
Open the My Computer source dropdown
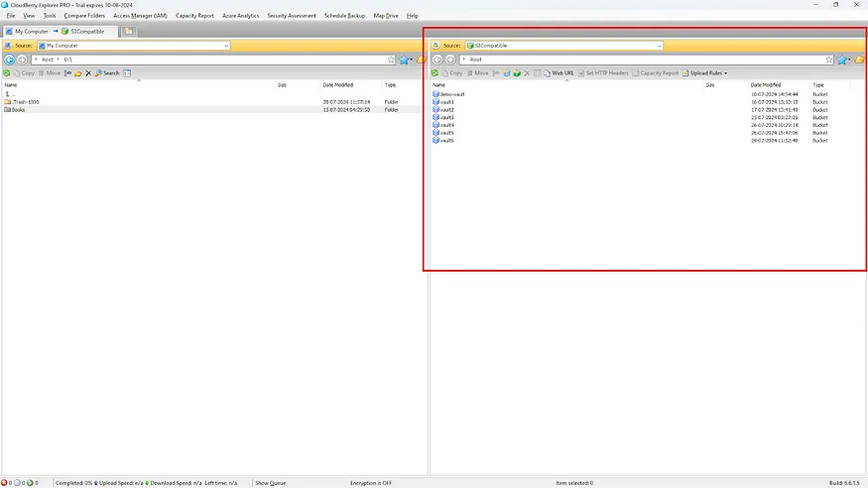[x=226, y=46]
